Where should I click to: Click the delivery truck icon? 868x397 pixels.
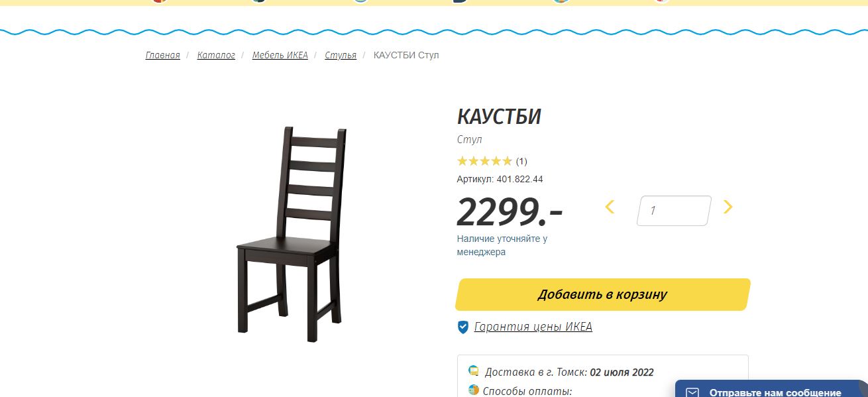pyautogui.click(x=473, y=371)
